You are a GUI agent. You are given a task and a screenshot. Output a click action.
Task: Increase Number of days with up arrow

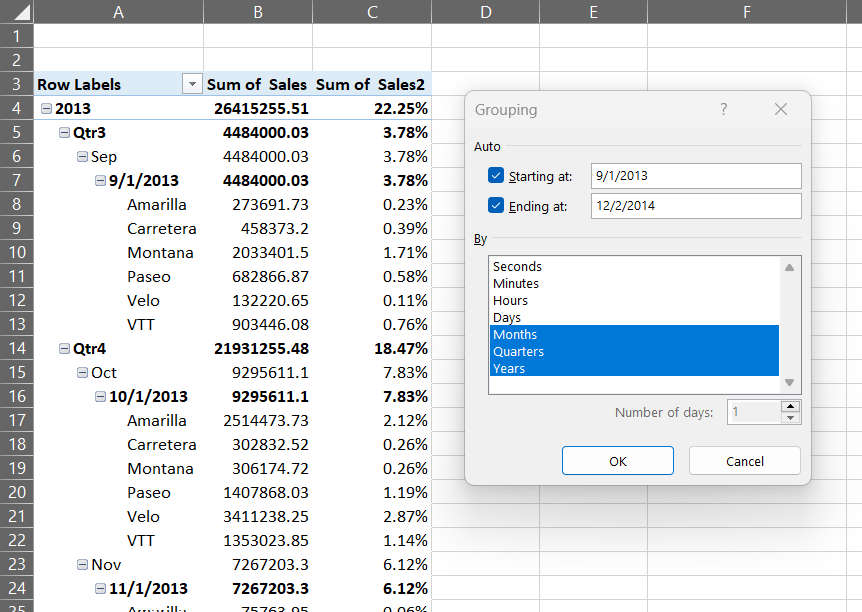click(x=790, y=406)
